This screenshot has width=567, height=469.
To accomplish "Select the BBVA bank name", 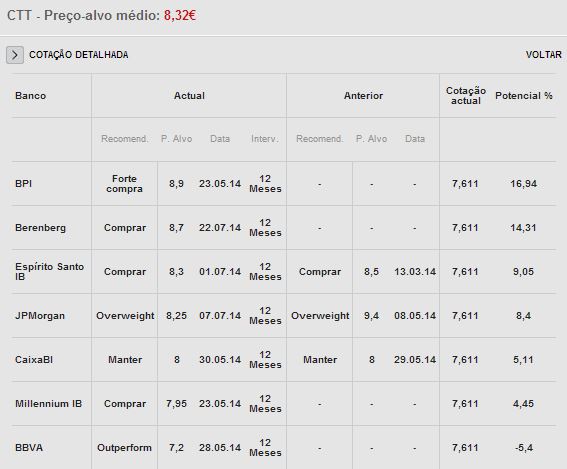I will pos(29,448).
